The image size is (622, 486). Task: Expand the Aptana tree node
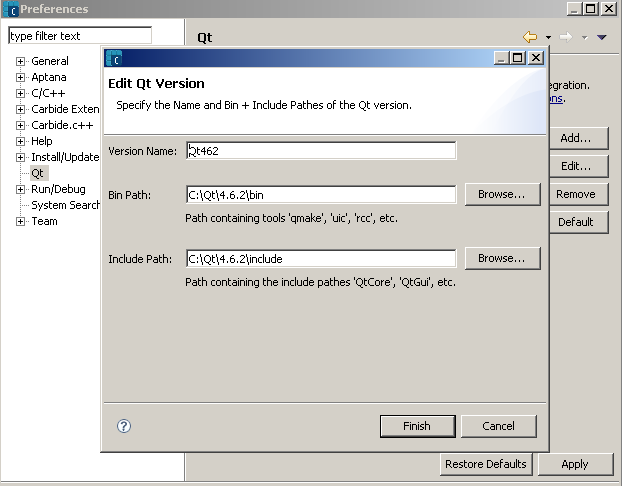[x=20, y=77]
